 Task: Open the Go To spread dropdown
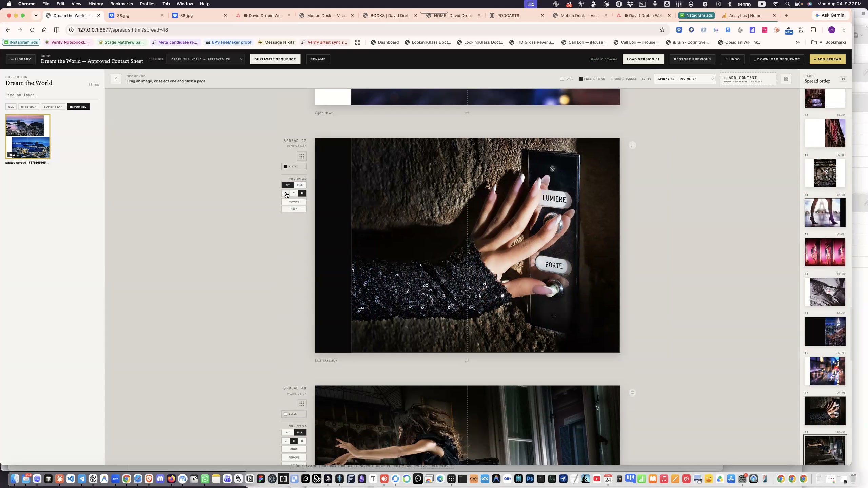click(684, 79)
